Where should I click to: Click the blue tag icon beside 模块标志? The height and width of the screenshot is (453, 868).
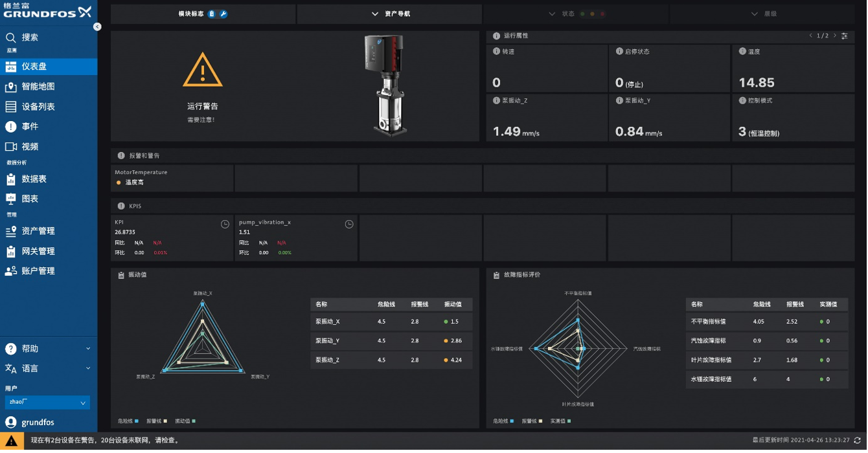[212, 14]
